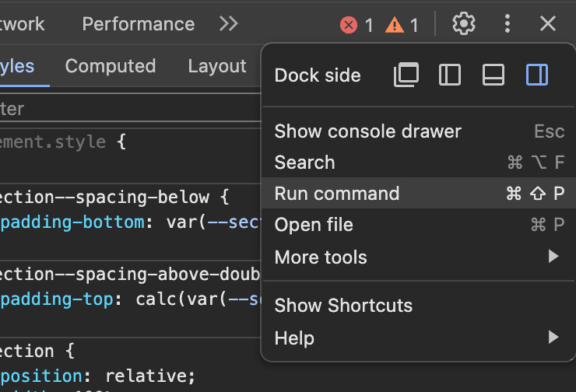576x392 pixels.
Task: Switch to the Network tab
Action: click(x=22, y=24)
